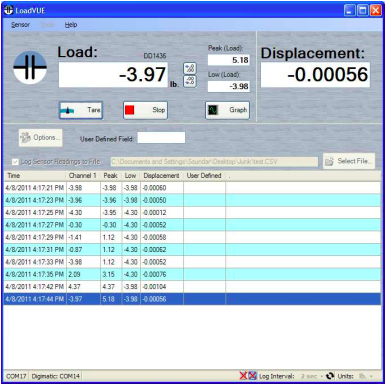Open the Sensor menu
This screenshot has height=385, width=386.
coord(20,25)
